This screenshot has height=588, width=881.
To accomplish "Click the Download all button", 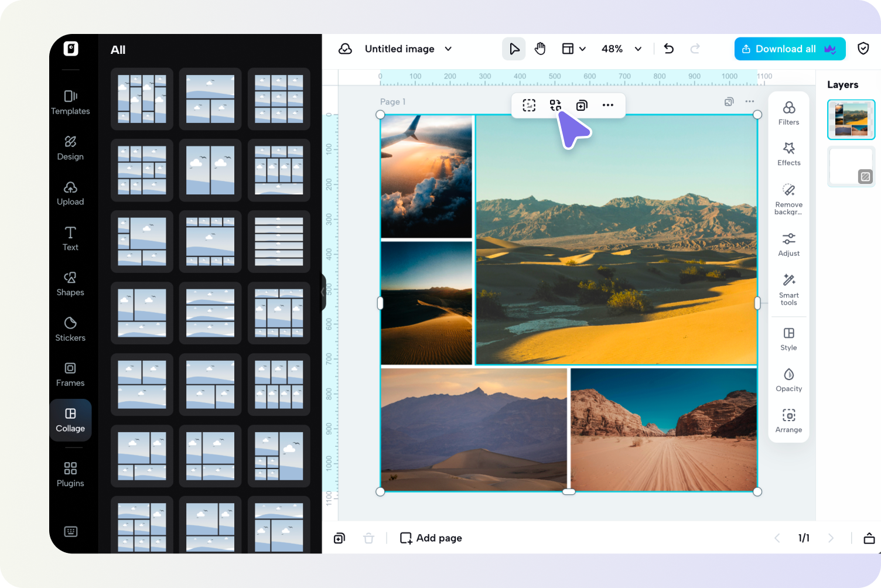I will pyautogui.click(x=790, y=49).
